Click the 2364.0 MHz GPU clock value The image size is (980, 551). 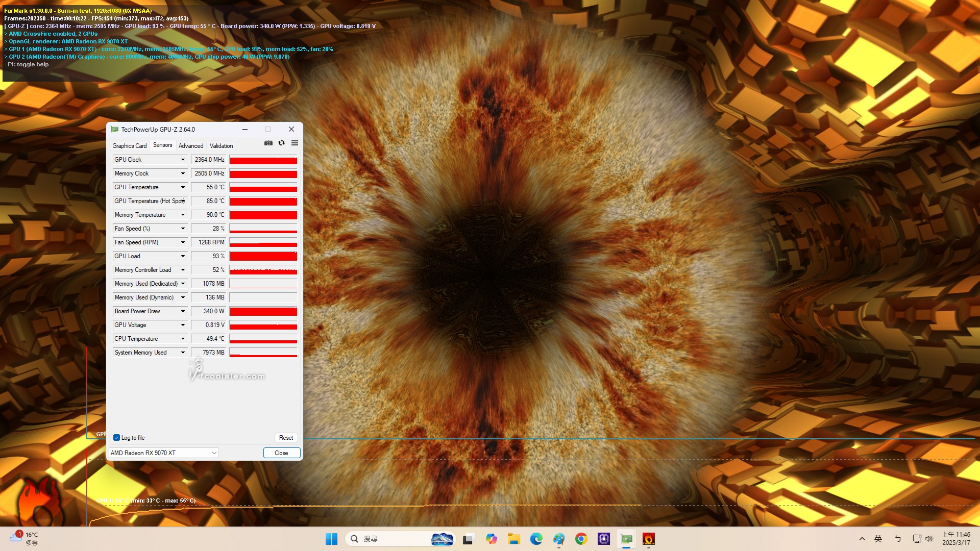tap(209, 160)
